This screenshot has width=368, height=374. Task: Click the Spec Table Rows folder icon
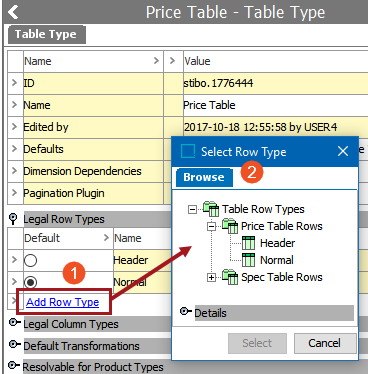230,277
